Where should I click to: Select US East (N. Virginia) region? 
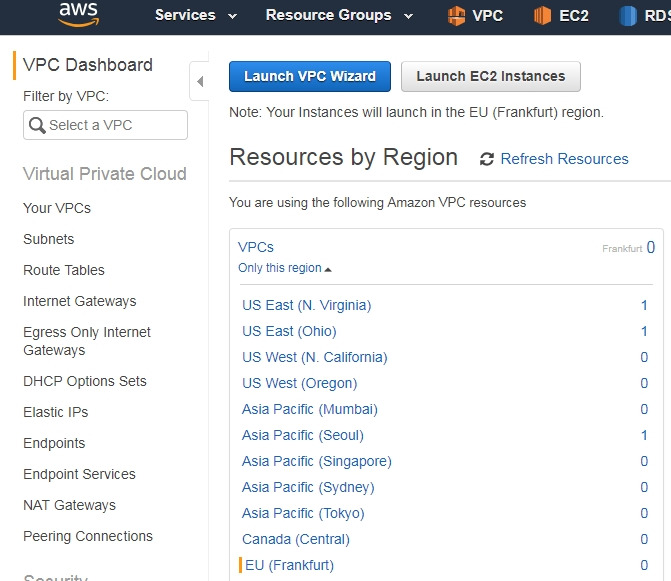click(306, 305)
